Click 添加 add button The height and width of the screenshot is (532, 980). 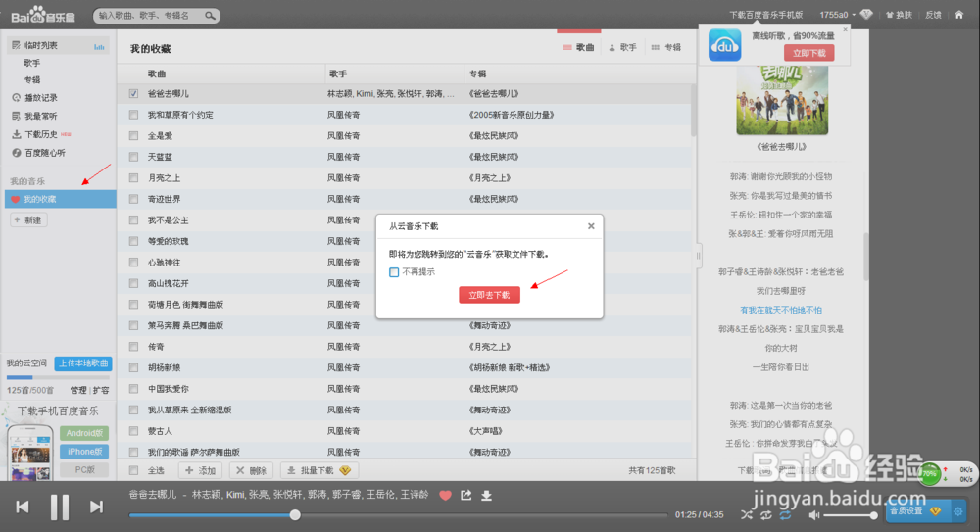click(x=200, y=470)
